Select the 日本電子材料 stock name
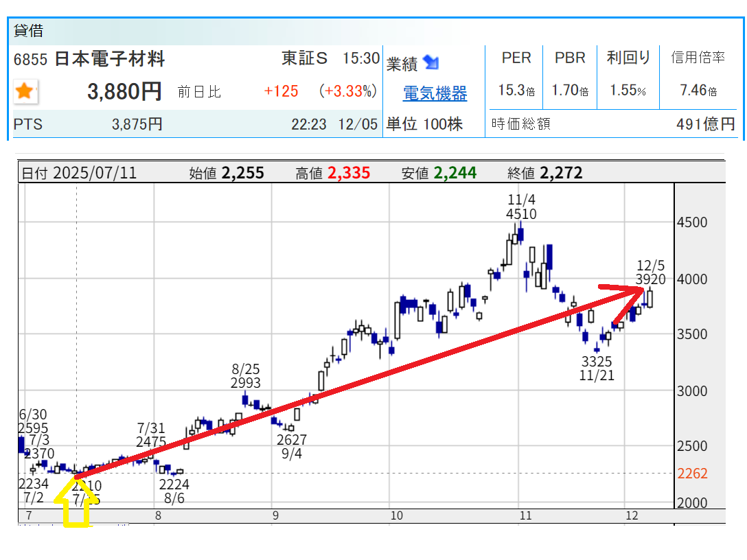Viewport: 747px width, 560px height. (x=110, y=59)
